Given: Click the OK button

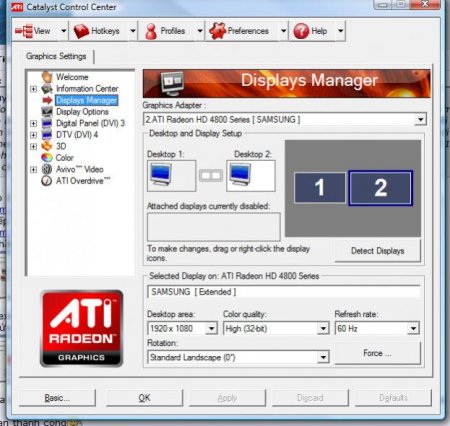Looking at the screenshot, I should tap(144, 398).
